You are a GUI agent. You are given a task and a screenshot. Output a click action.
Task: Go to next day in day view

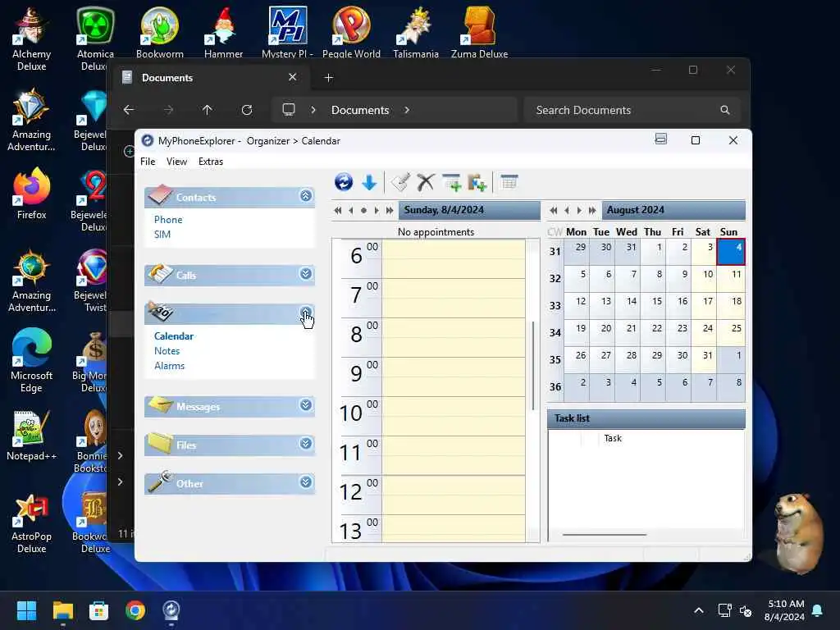(377, 211)
